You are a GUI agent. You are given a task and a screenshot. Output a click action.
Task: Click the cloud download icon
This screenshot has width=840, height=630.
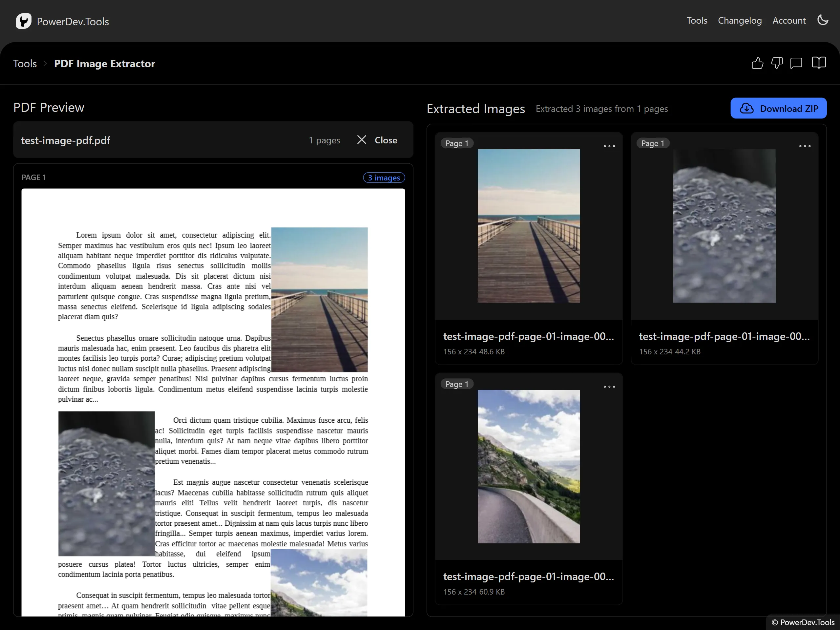(746, 109)
